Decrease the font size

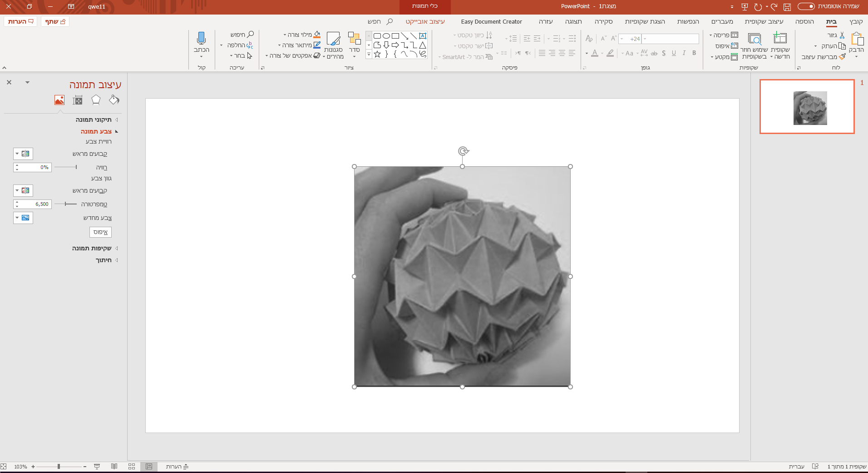tap(603, 39)
